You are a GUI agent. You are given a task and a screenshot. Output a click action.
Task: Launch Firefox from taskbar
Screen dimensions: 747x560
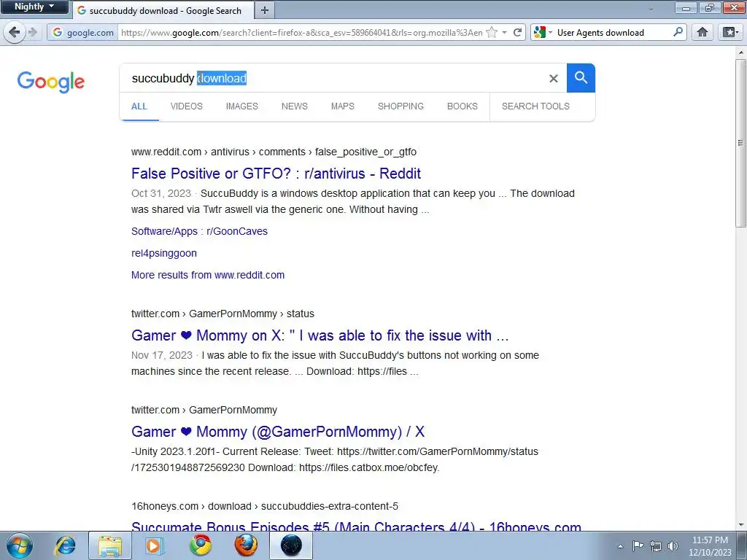[246, 545]
